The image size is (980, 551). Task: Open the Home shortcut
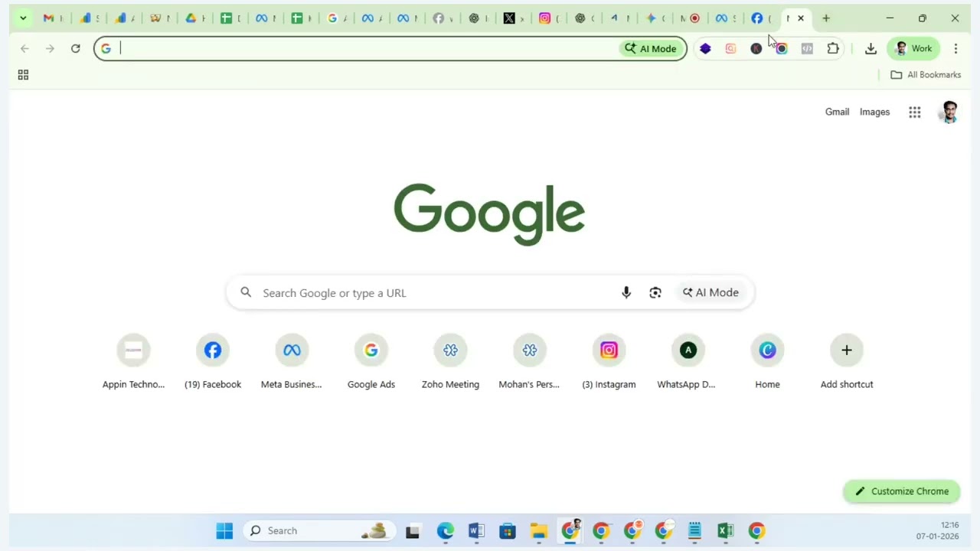(767, 363)
